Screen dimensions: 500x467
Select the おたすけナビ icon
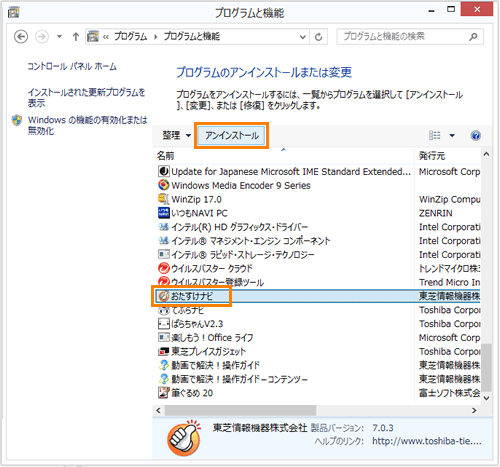point(163,296)
